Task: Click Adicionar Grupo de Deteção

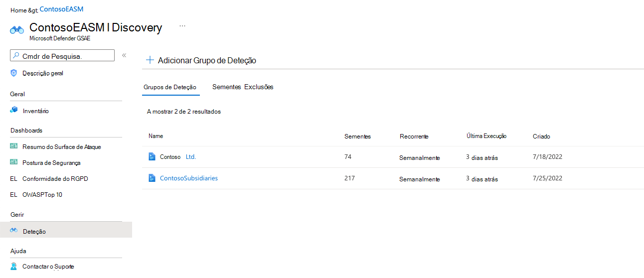Action: click(x=207, y=60)
